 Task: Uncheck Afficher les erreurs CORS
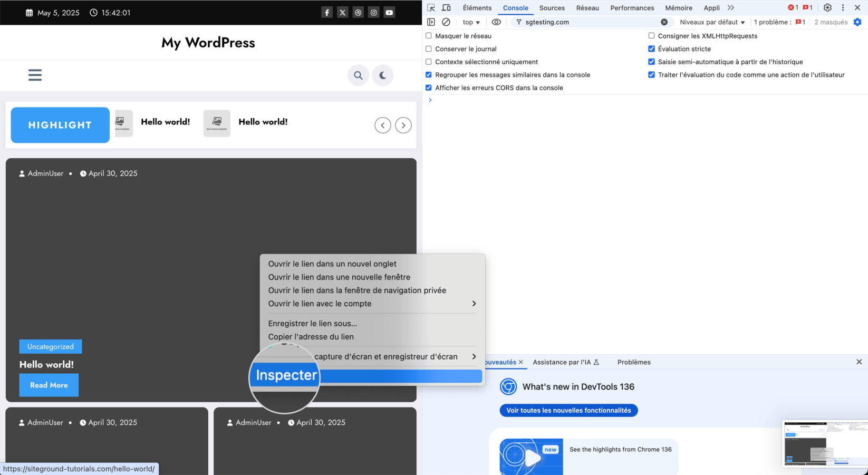(x=429, y=88)
